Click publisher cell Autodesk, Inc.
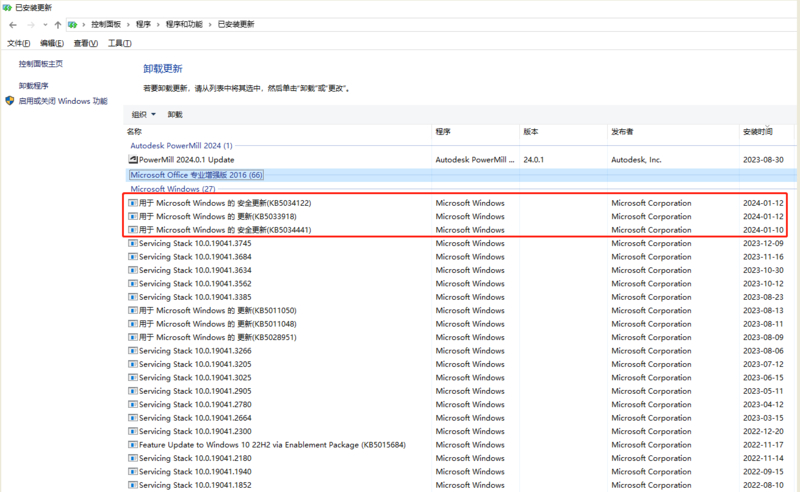 (636, 160)
